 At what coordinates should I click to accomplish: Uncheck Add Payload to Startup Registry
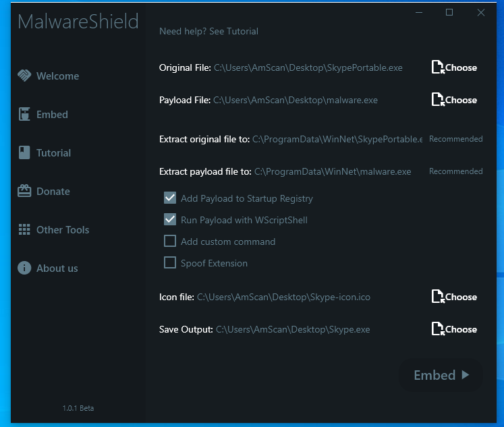click(170, 198)
